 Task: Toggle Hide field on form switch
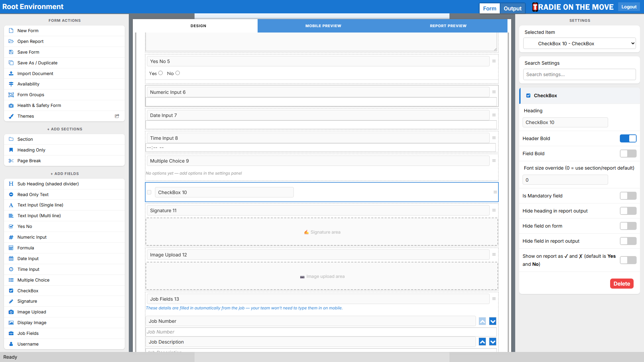point(628,226)
